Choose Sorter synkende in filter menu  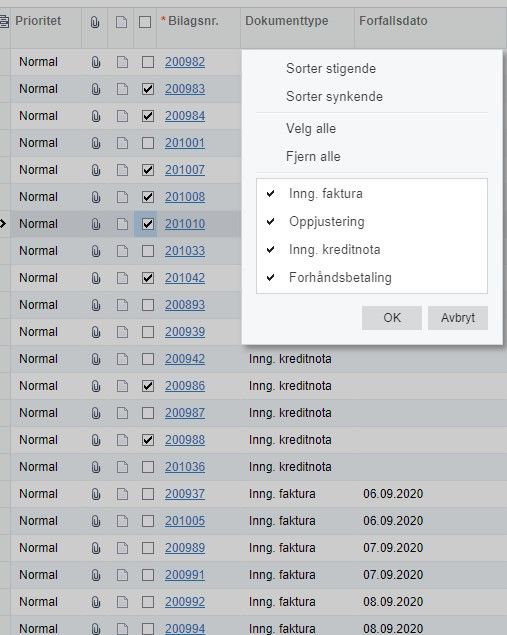click(x=334, y=96)
